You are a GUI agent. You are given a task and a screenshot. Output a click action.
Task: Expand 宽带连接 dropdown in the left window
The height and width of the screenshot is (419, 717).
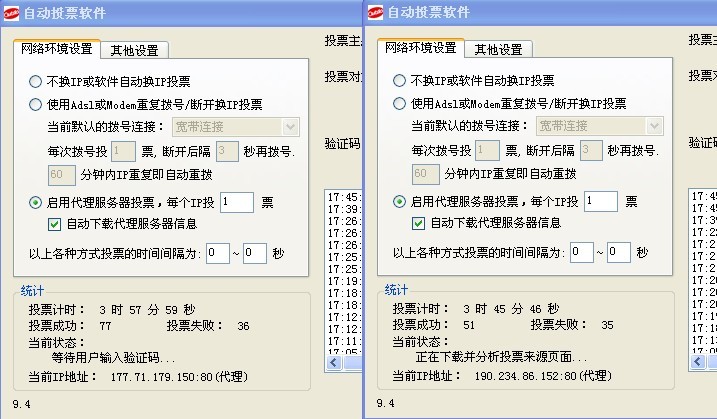291,126
